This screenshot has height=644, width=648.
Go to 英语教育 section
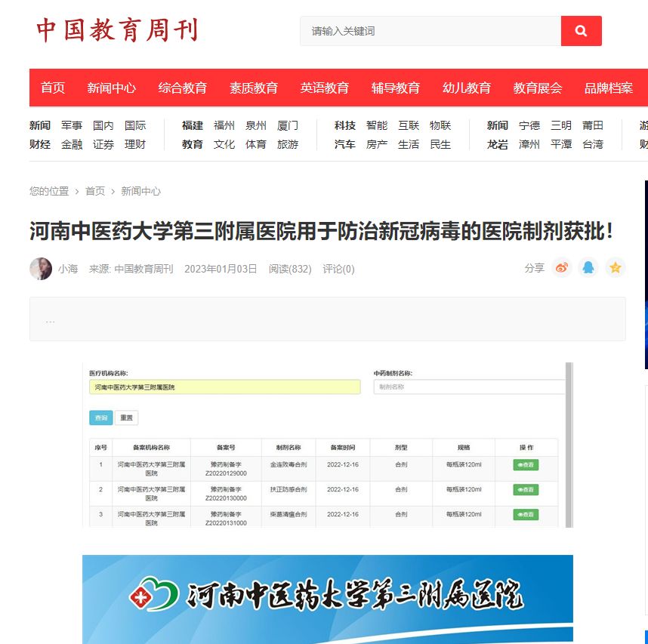pos(325,88)
